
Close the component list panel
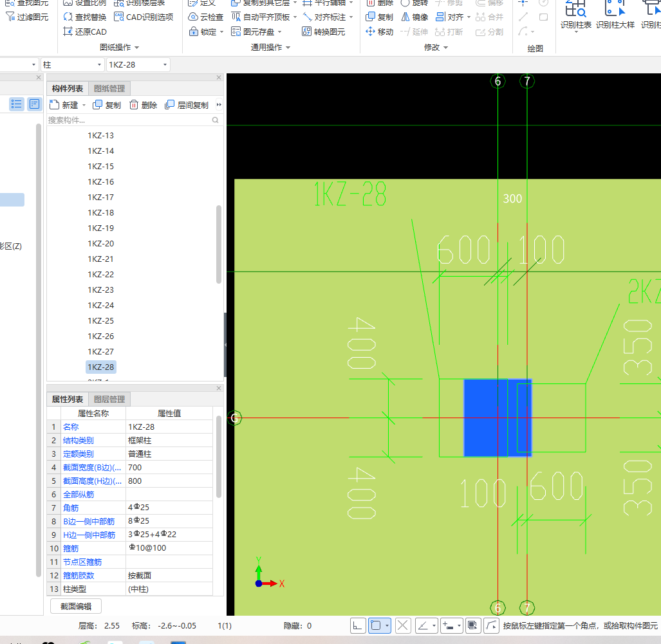pos(219,78)
